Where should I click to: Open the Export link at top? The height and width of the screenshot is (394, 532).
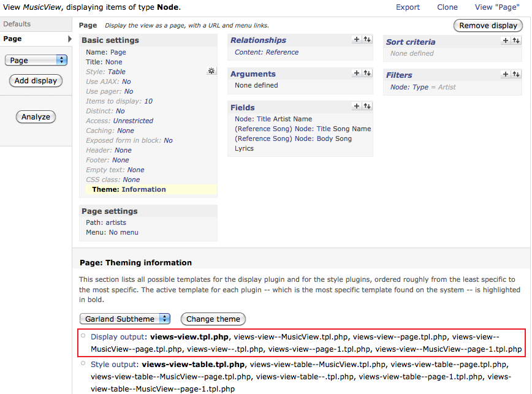[408, 7]
